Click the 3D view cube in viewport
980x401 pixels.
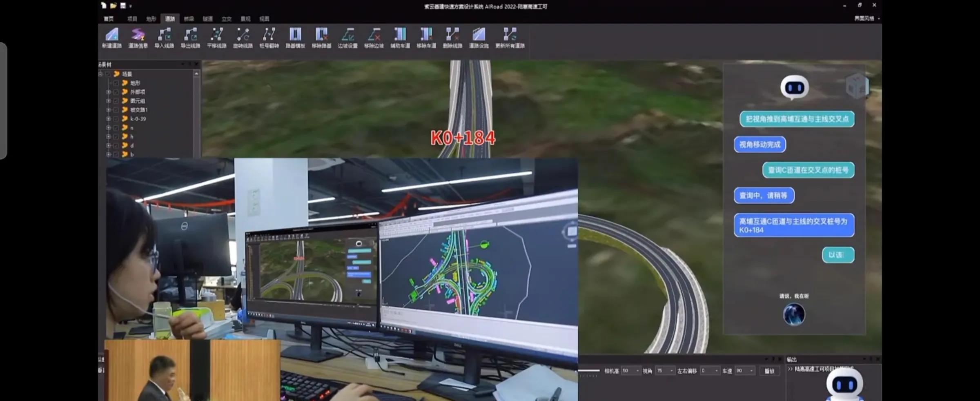pyautogui.click(x=857, y=86)
